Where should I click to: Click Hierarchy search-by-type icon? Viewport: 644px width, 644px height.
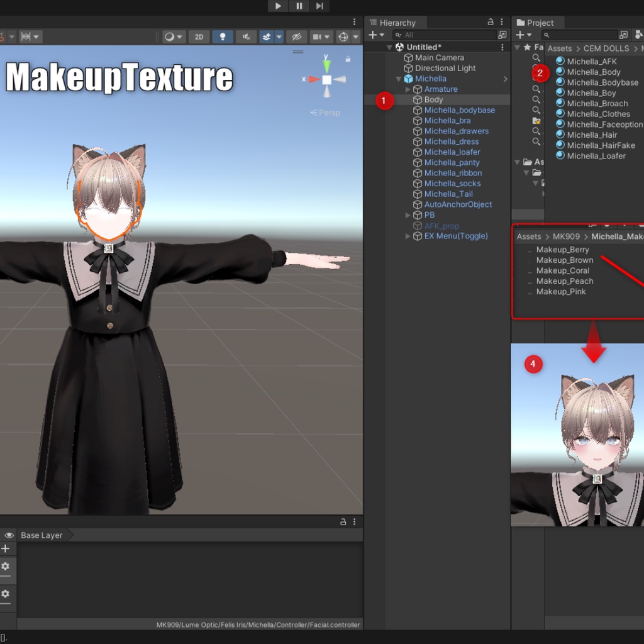pyautogui.click(x=502, y=35)
